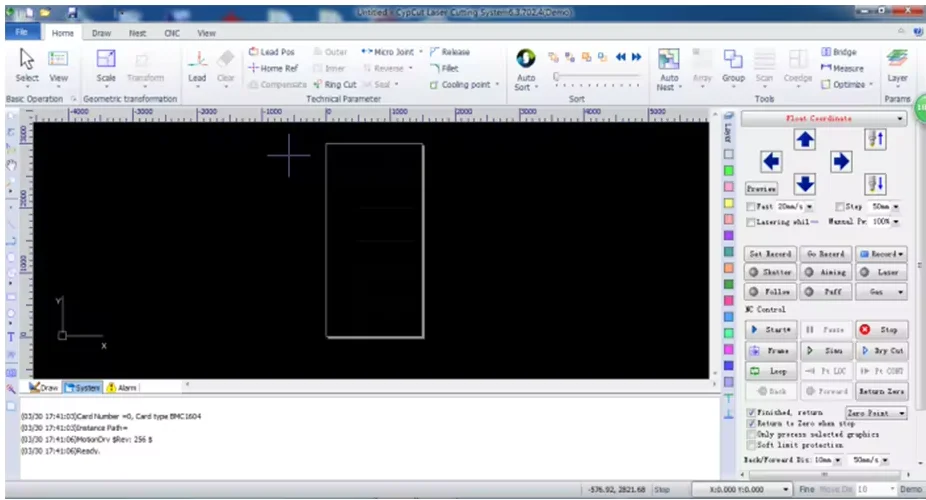This screenshot has height=500, width=926.
Task: Expand the Micro Joint dropdown arrow
Action: point(421,52)
